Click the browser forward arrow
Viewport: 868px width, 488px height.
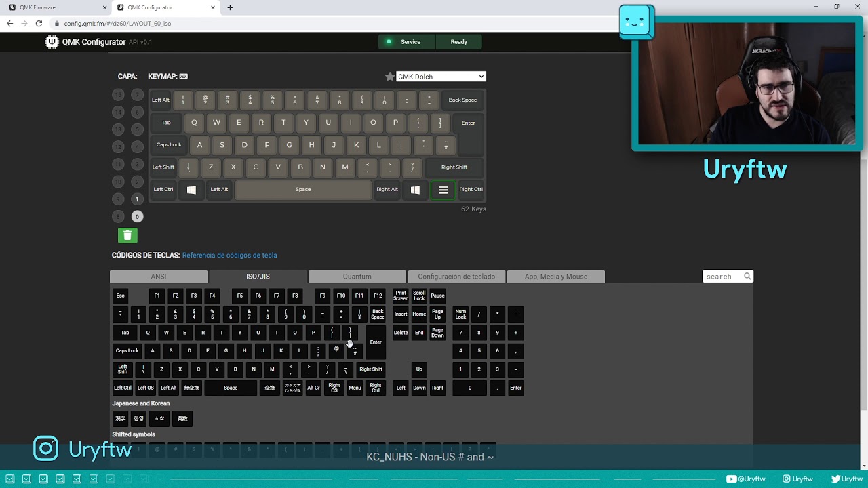pyautogui.click(x=24, y=23)
